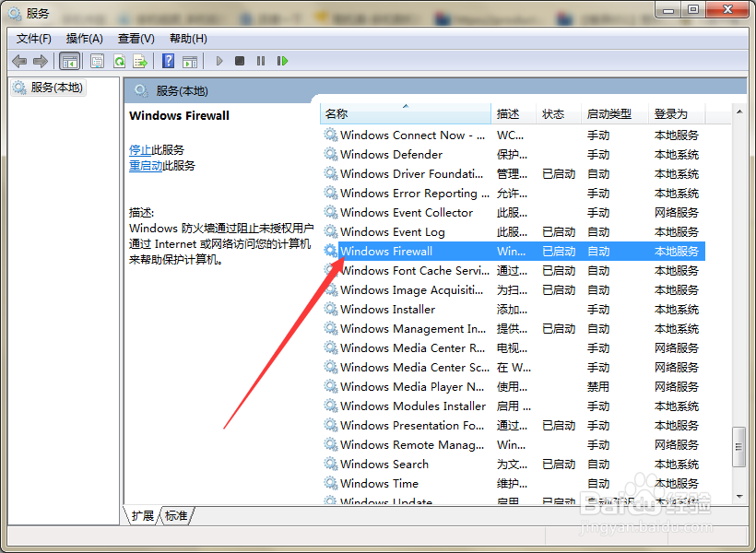This screenshot has height=553, width=756.
Task: Open the Properties toolbar icon
Action: pyautogui.click(x=98, y=61)
